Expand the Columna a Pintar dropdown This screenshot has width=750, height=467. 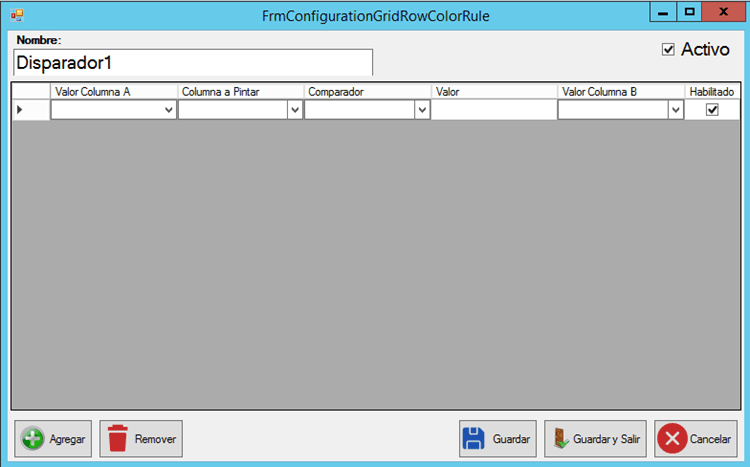point(295,111)
